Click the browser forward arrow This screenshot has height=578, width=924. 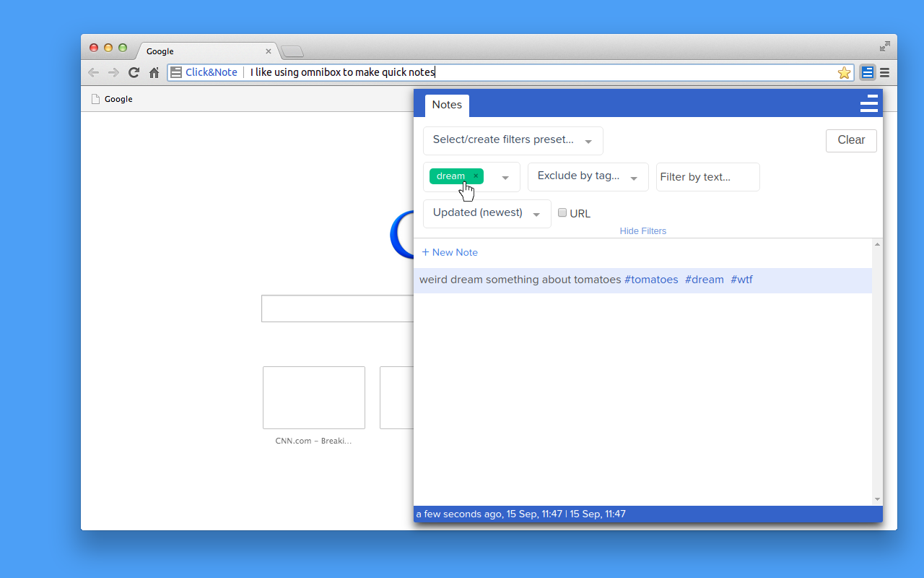113,72
